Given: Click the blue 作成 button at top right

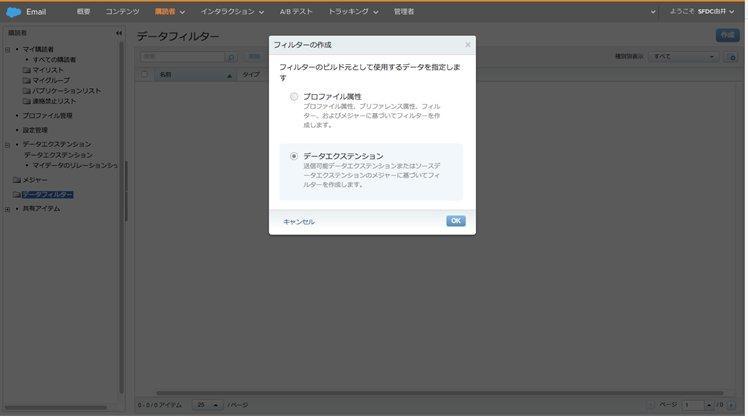Looking at the screenshot, I should [x=727, y=35].
